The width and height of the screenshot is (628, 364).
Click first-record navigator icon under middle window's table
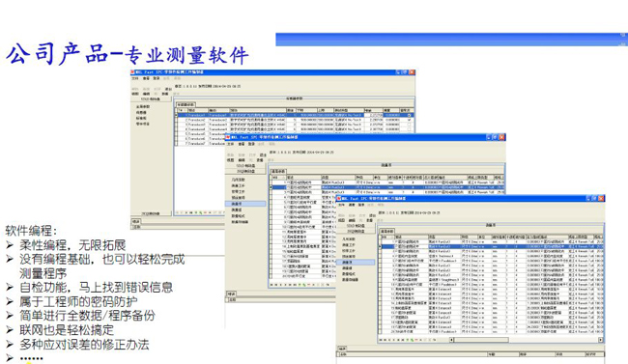271,284
